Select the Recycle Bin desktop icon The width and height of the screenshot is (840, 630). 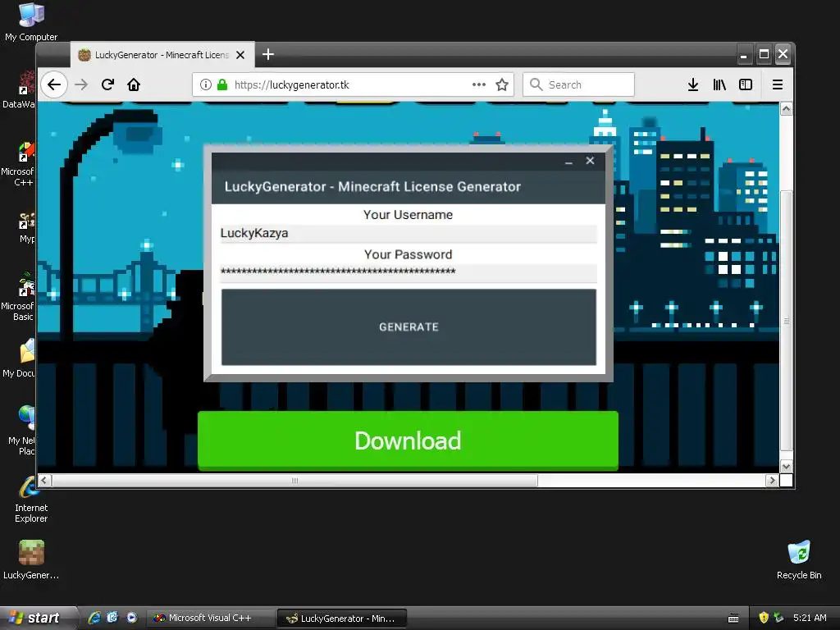point(799,559)
